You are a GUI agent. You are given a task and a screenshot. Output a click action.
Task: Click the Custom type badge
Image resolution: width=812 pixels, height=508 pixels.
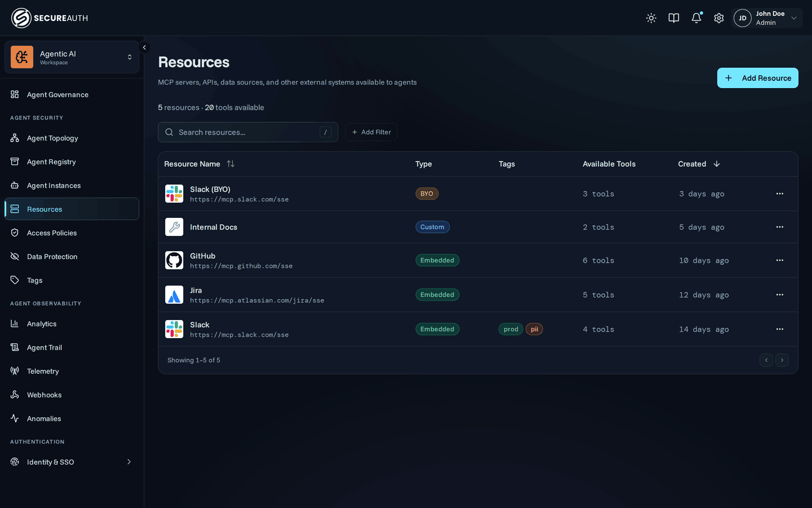[x=433, y=227]
